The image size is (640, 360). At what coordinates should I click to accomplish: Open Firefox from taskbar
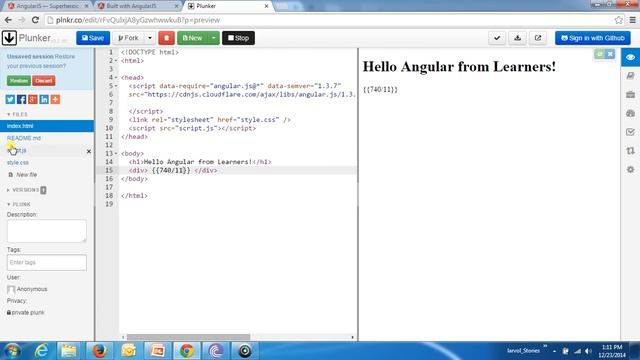tap(99, 351)
